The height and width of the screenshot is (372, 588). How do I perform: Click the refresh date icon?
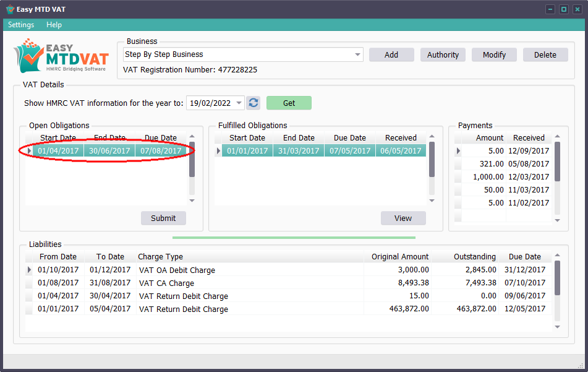click(254, 103)
